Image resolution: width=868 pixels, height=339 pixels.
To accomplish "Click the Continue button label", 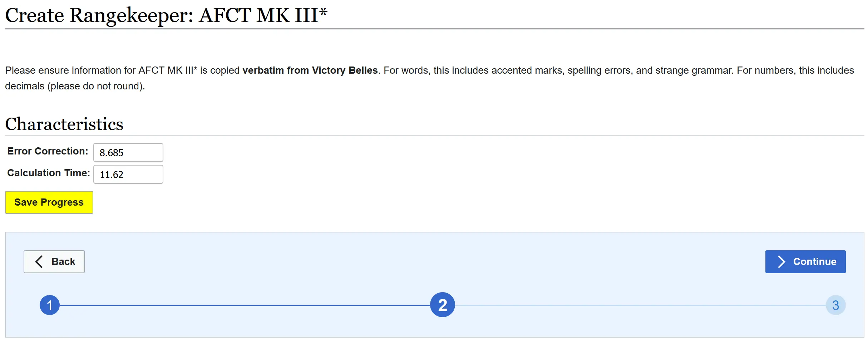I will tap(814, 261).
